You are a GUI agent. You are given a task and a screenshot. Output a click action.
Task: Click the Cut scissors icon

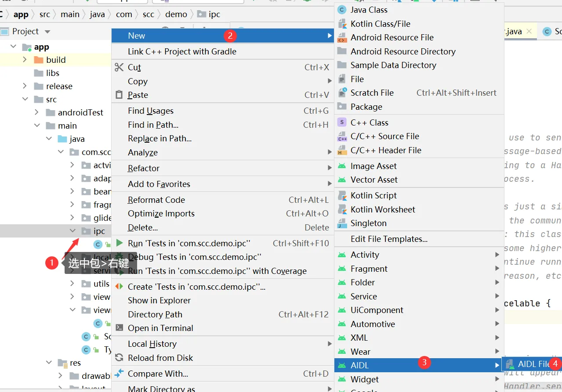click(x=119, y=67)
